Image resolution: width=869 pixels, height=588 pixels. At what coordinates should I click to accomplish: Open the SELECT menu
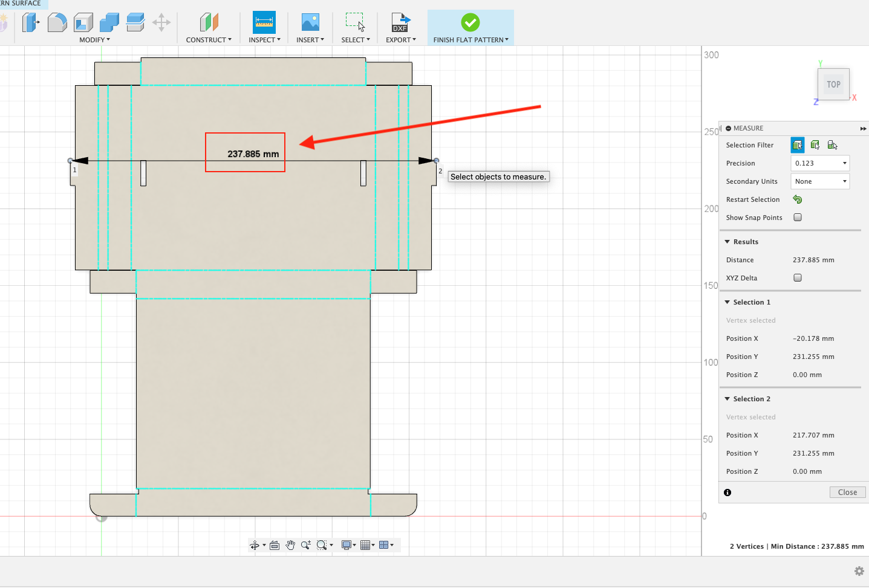click(x=356, y=40)
